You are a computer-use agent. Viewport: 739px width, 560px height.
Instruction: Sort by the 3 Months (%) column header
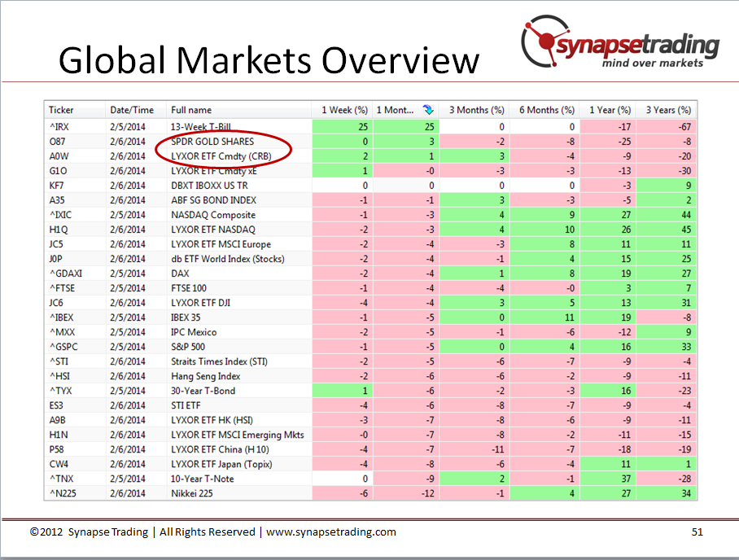point(474,110)
